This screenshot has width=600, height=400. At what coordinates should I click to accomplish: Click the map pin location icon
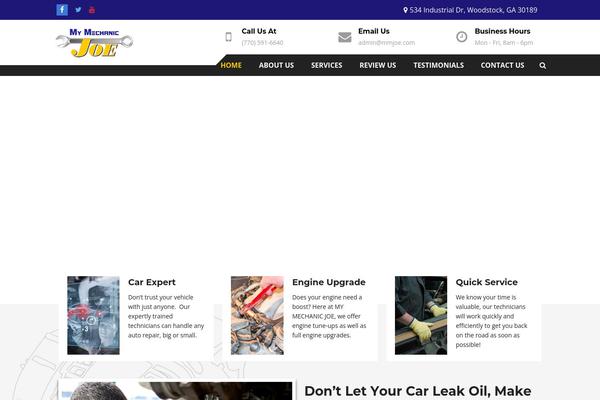coord(405,10)
